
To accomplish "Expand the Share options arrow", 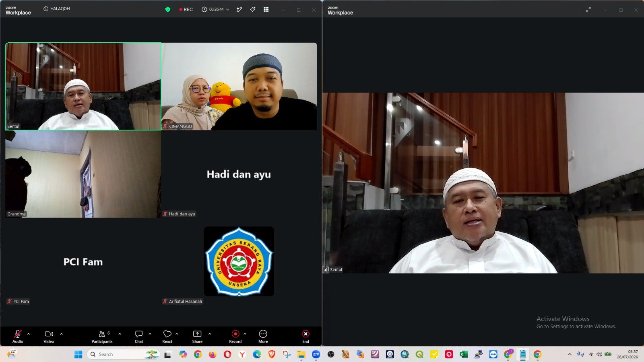I will click(x=210, y=334).
